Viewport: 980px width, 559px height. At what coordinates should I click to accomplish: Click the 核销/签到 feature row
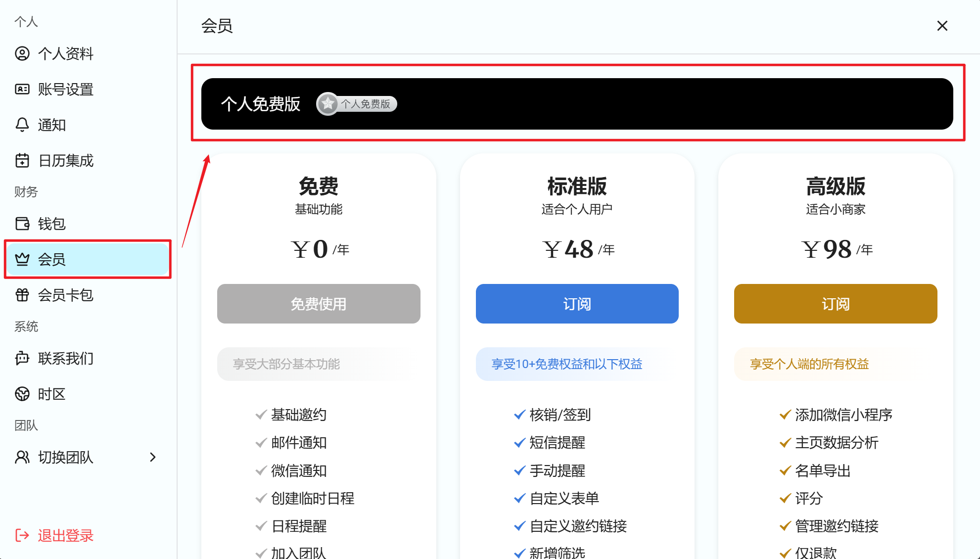pyautogui.click(x=552, y=415)
